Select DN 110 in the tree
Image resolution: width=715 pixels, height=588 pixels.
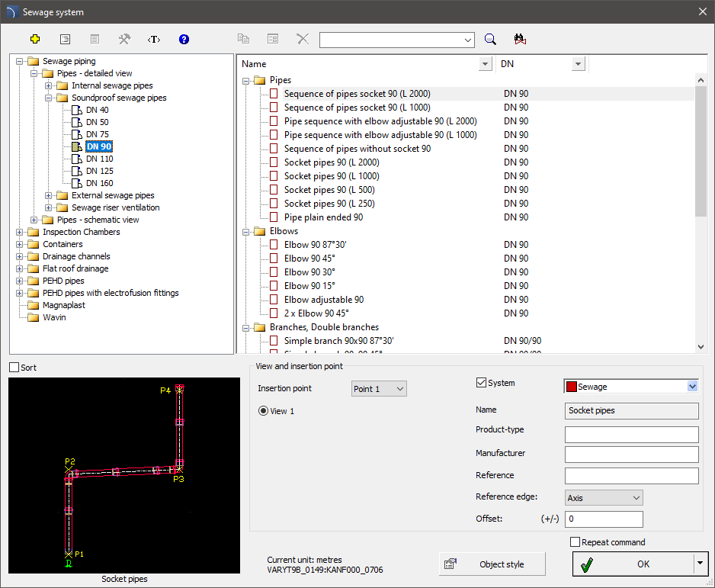99,159
